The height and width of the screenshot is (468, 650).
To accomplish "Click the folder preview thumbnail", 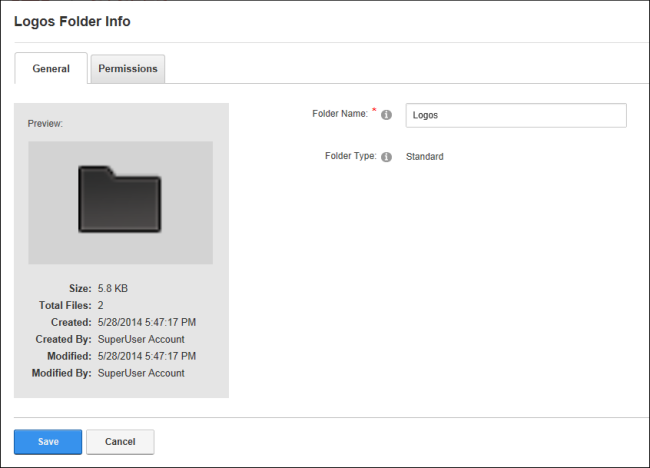I will (x=121, y=203).
